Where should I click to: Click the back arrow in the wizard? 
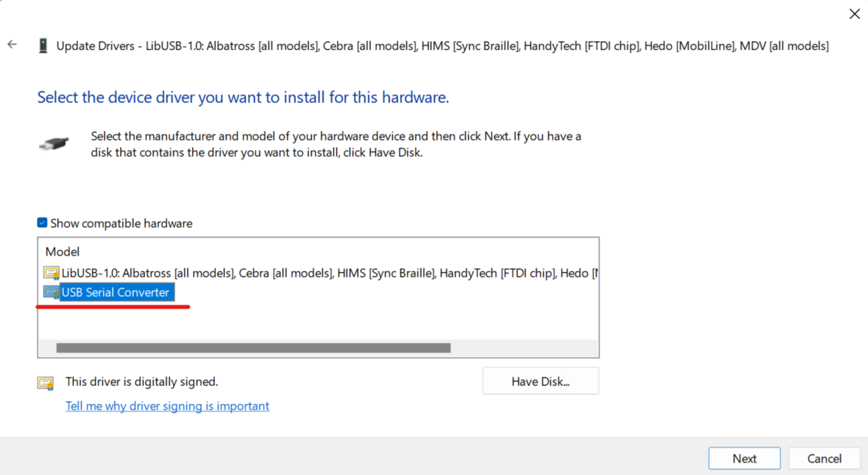[12, 45]
